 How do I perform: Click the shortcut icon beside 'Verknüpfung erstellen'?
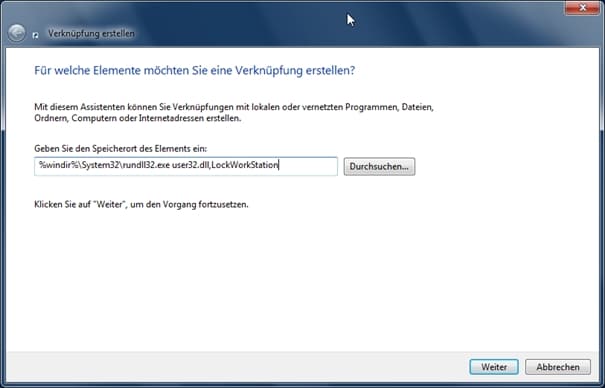35,35
